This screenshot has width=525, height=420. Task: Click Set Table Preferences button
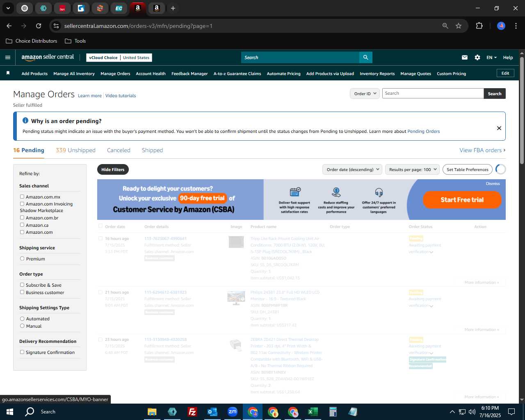pos(468,169)
